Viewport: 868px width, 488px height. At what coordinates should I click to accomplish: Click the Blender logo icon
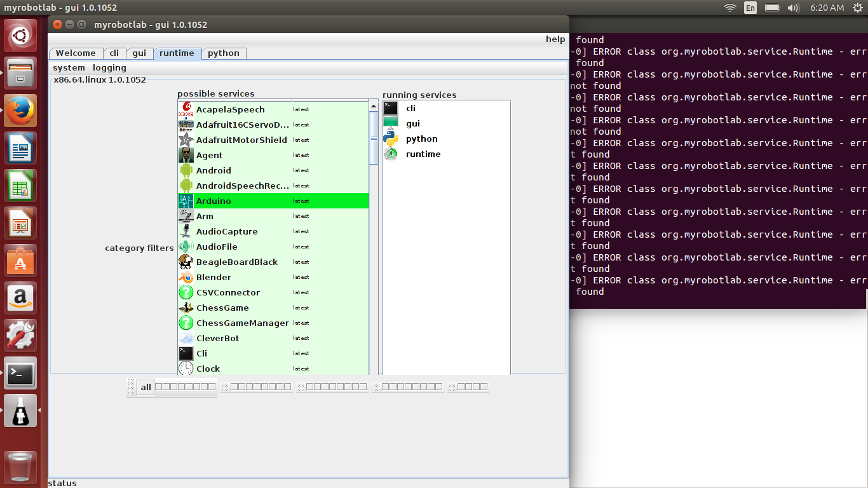[186, 277]
